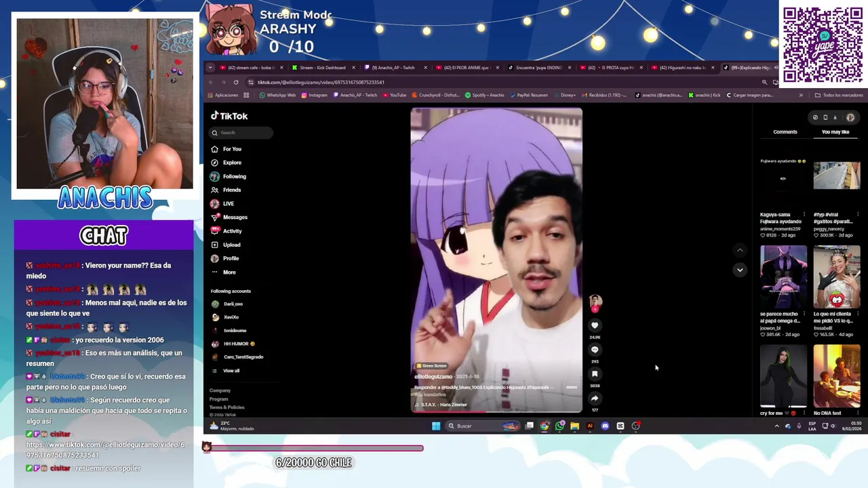The height and width of the screenshot is (488, 868).
Task: Save video with bookmark icon
Action: (x=595, y=374)
